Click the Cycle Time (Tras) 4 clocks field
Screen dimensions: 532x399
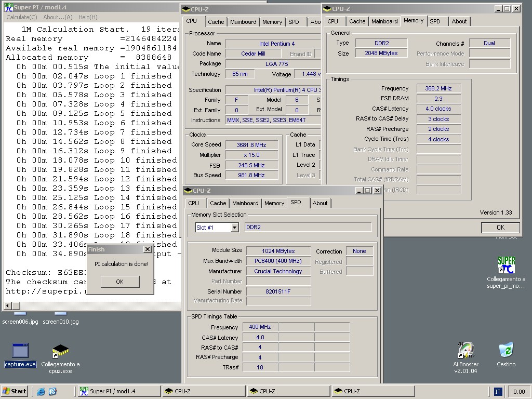tap(438, 139)
